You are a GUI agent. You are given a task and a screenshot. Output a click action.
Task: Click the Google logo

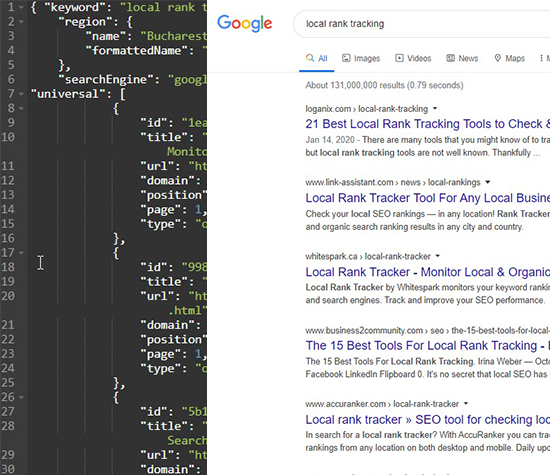244,24
